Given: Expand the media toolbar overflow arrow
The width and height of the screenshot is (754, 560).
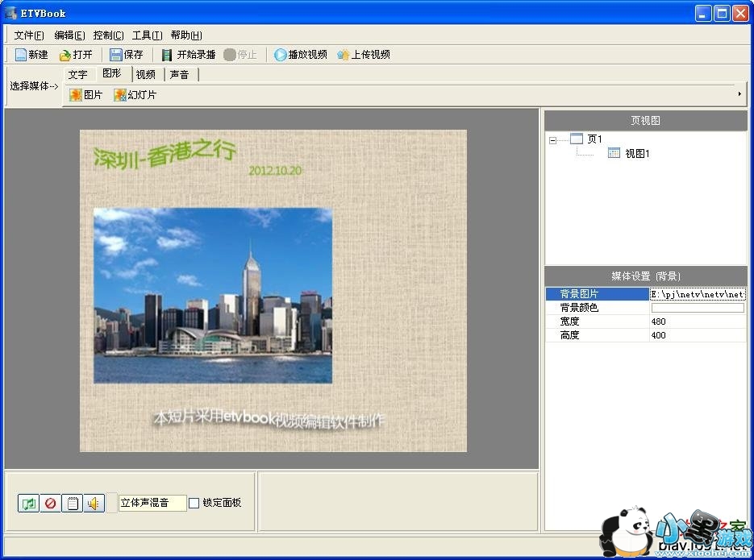Looking at the screenshot, I should coord(739,94).
